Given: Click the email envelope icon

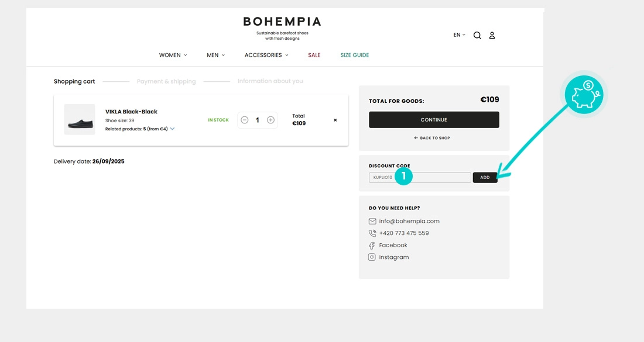Looking at the screenshot, I should pos(372,222).
